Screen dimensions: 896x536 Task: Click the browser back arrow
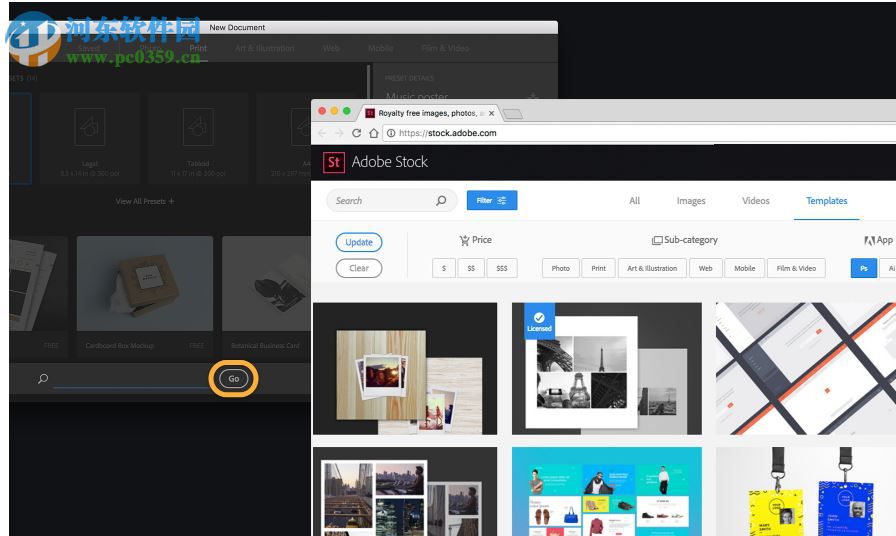[x=322, y=133]
